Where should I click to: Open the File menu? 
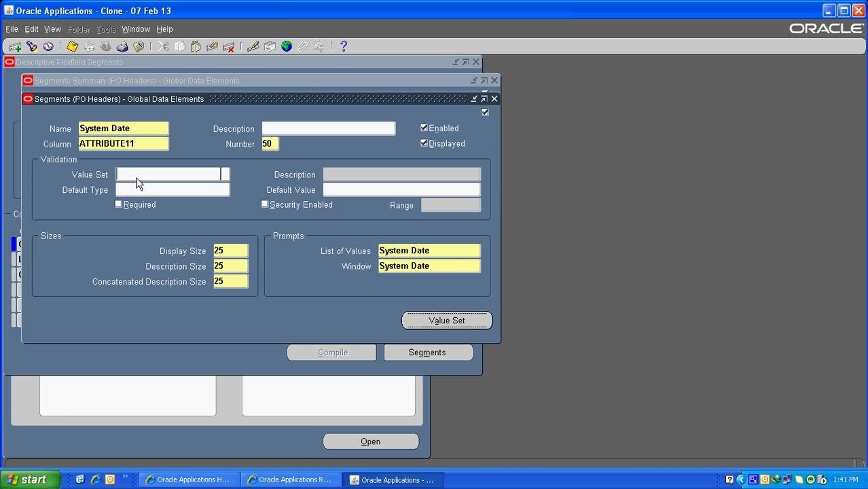click(12, 29)
